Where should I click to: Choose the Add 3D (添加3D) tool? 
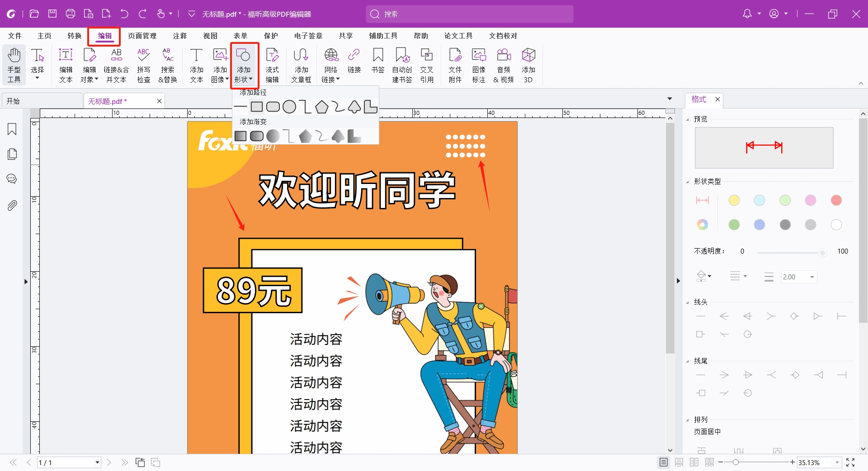click(x=528, y=65)
